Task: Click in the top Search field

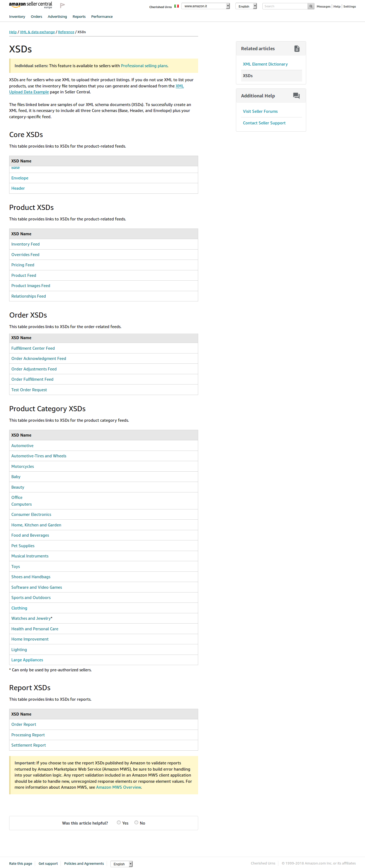Action: [285, 6]
